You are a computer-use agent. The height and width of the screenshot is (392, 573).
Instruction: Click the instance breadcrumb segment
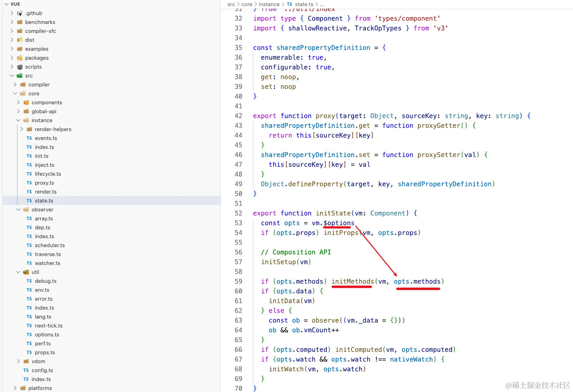click(x=269, y=4)
